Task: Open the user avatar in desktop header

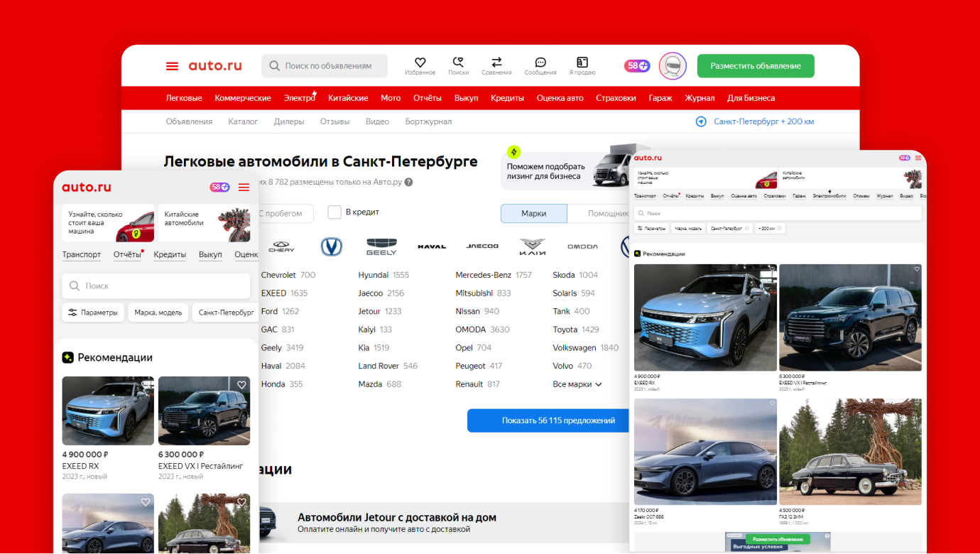Action: point(673,66)
